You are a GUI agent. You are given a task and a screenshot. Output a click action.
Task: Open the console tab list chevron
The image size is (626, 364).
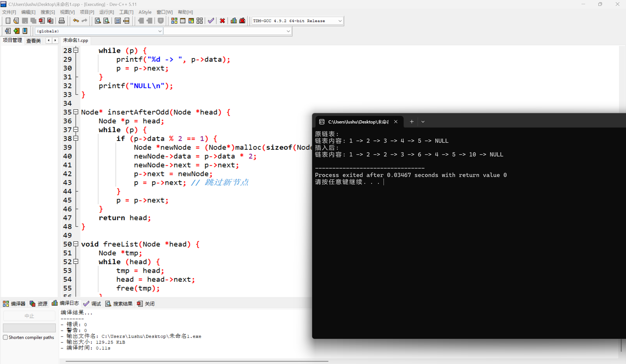[x=423, y=122]
